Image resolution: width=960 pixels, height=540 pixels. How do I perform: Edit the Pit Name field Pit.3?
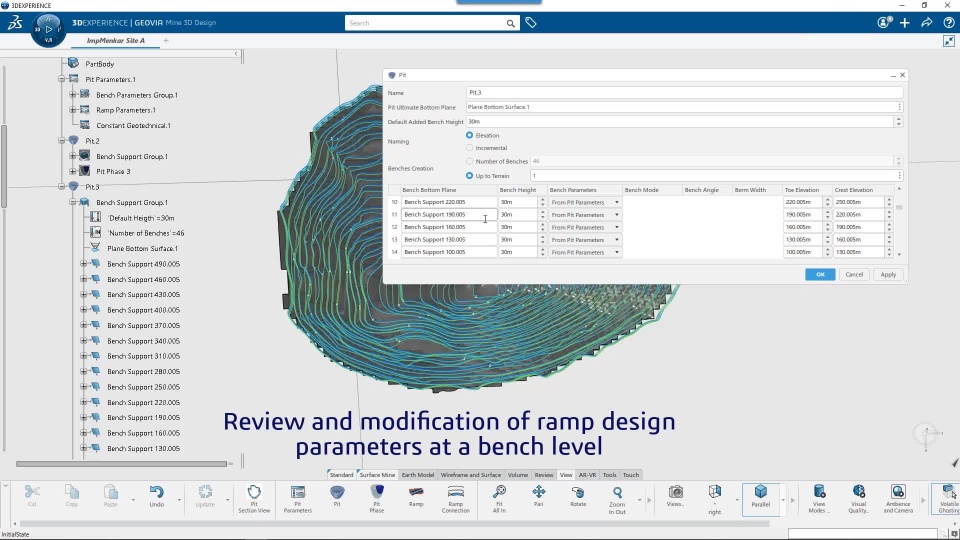pyautogui.click(x=684, y=92)
